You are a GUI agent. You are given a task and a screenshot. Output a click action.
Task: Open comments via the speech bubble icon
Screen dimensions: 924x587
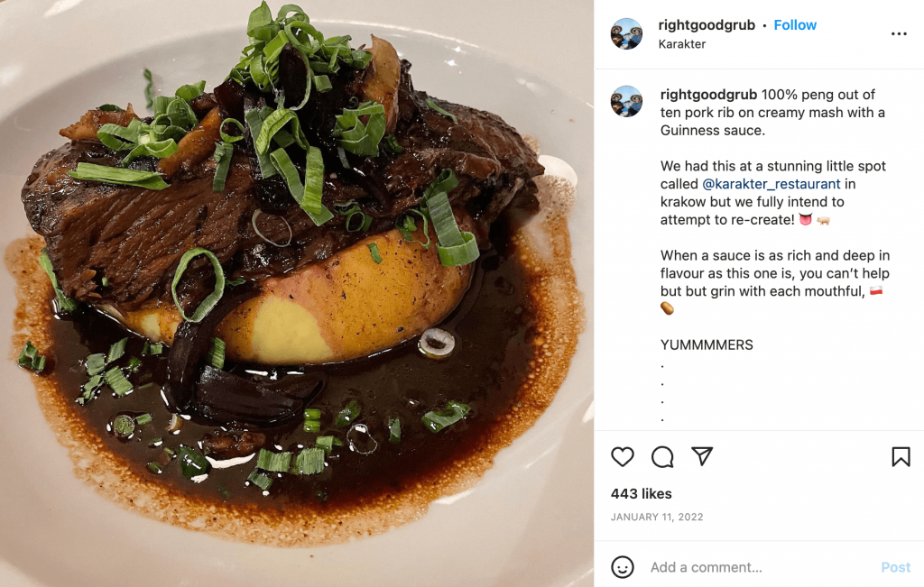(662, 457)
